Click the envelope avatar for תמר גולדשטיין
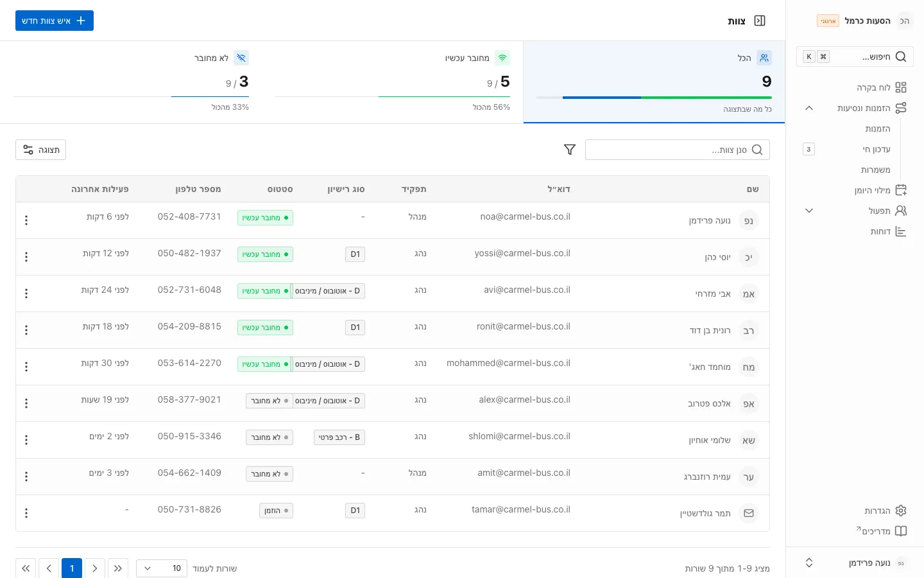The image size is (924, 578). [749, 513]
